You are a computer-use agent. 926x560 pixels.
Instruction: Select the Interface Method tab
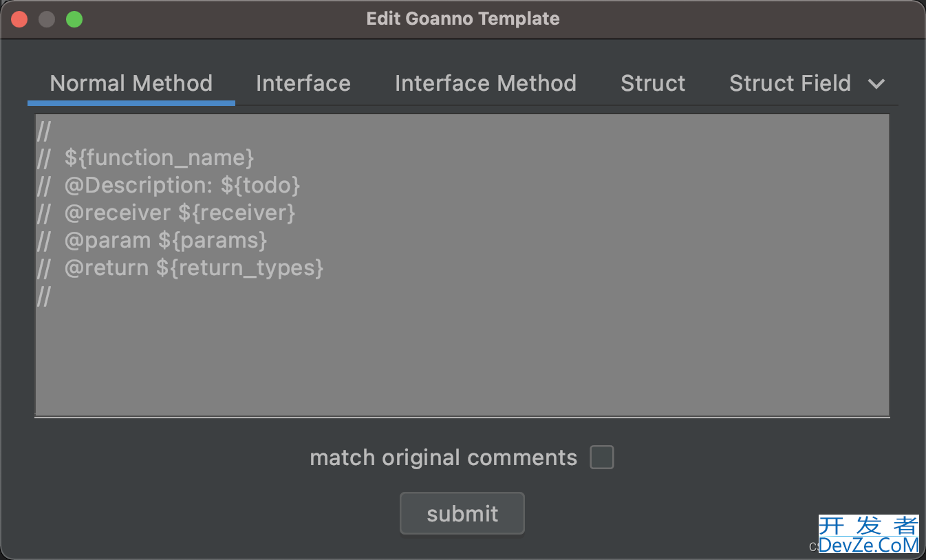click(486, 84)
